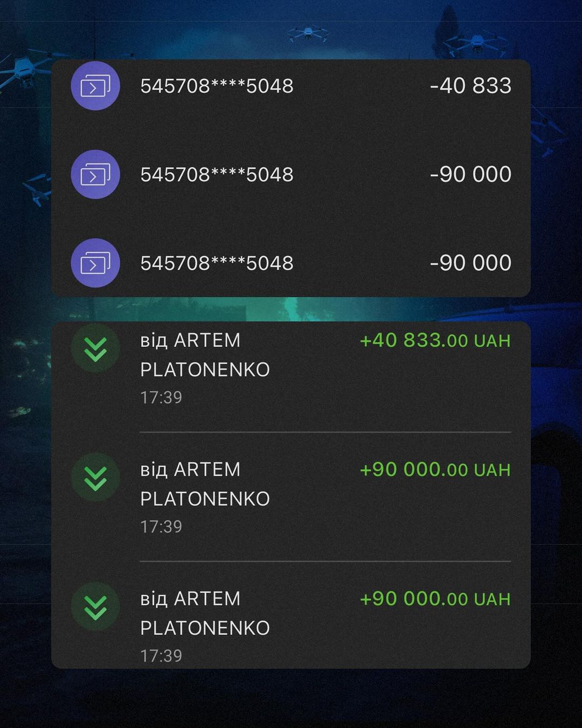Select card number in the middle outgoing row
This screenshot has width=582, height=728.
[217, 174]
